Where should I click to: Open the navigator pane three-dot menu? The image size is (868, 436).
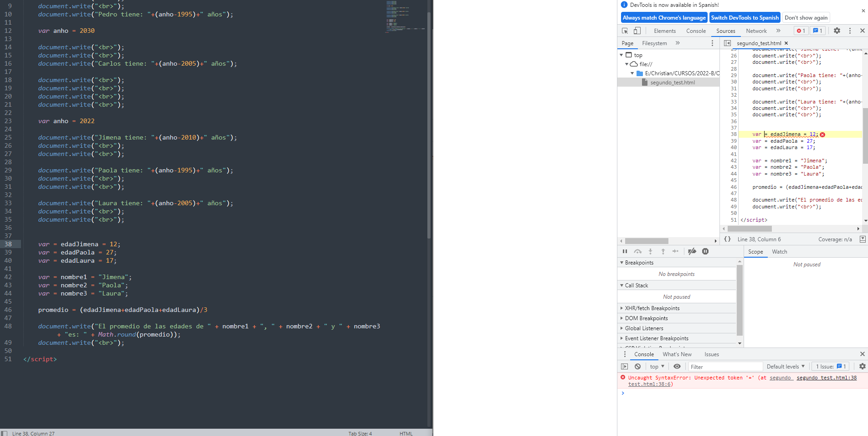pyautogui.click(x=712, y=43)
